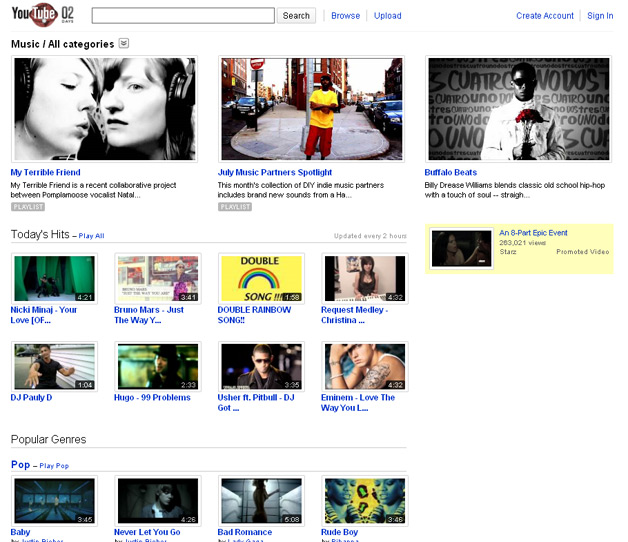This screenshot has height=542, width=628.
Task: Open the Bad Romance thumbnail
Action: point(262,501)
